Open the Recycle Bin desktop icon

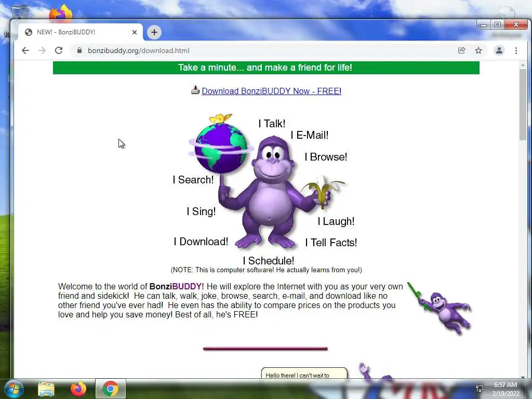click(x=20, y=11)
